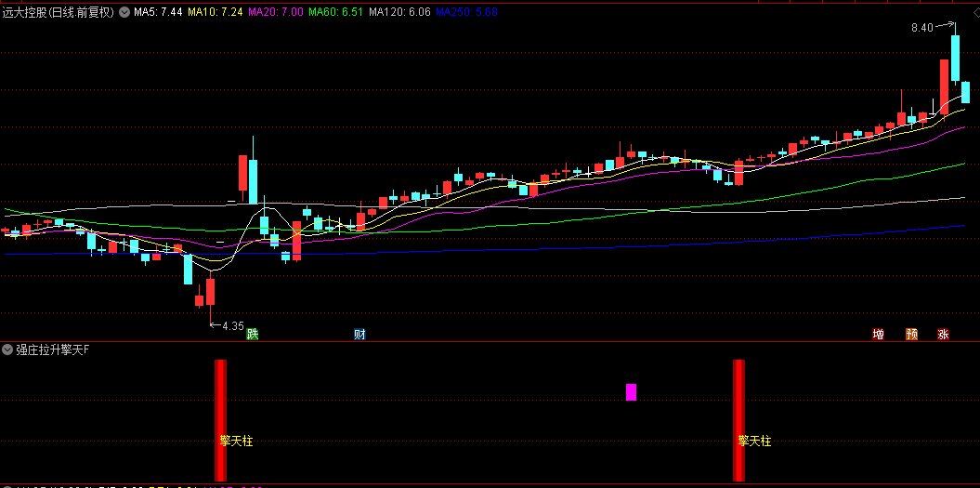Click the orange 预 forecast marker icon
The image size is (980, 488).
(912, 335)
